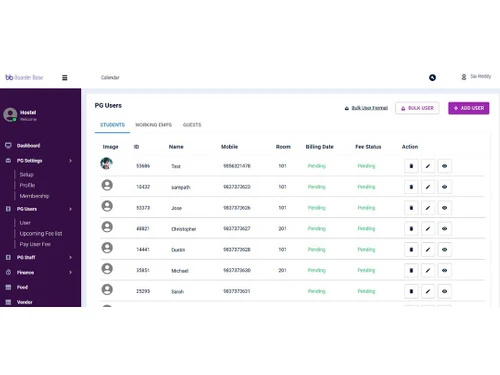
Task: Click the Test user profile photo
Action: pyautogui.click(x=106, y=163)
